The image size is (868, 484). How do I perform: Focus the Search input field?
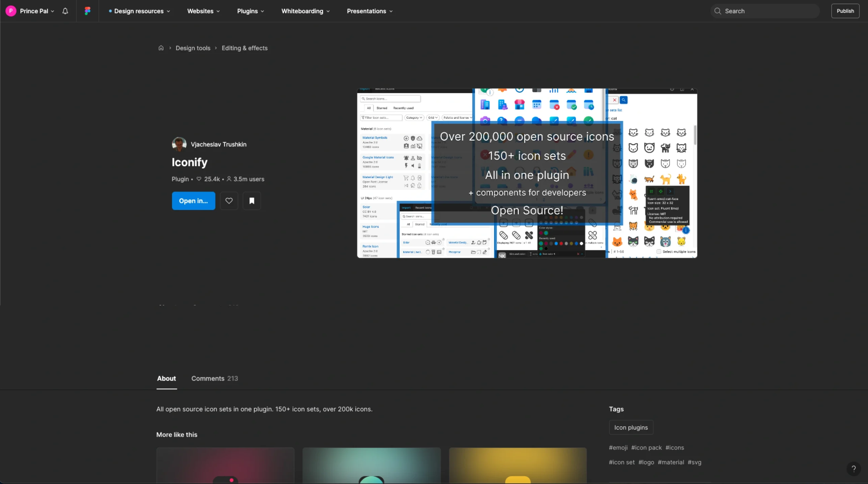point(765,11)
